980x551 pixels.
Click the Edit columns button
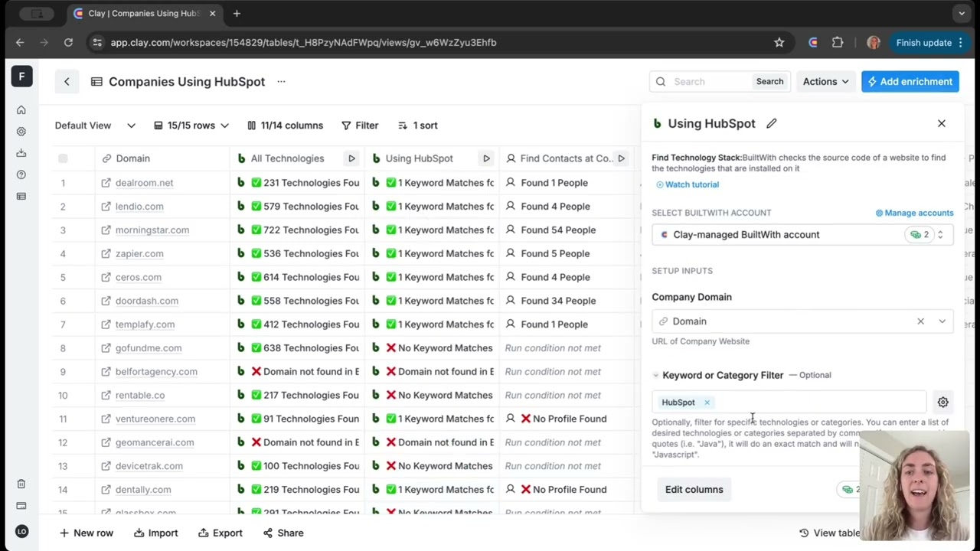694,490
